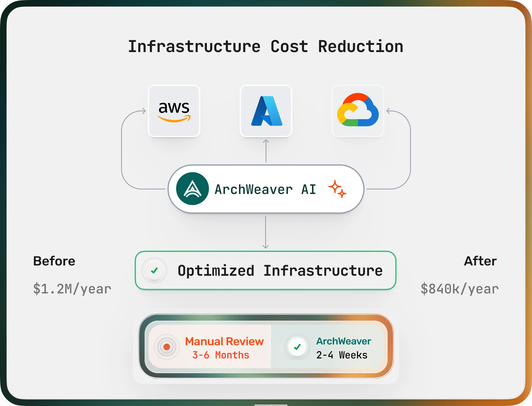Click the Infrastructure Cost Reduction heading

point(266,46)
